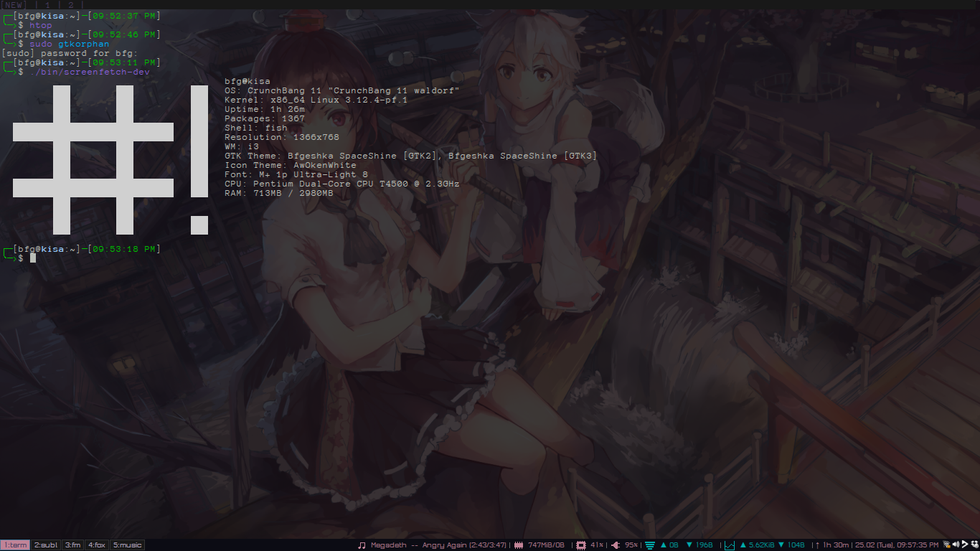Click the 'Resolution: 1366x768' line
980x551 pixels.
tap(282, 137)
